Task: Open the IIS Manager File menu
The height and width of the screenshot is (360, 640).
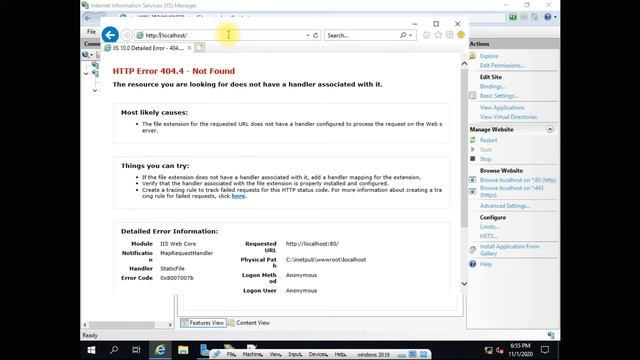Action: pos(91,31)
